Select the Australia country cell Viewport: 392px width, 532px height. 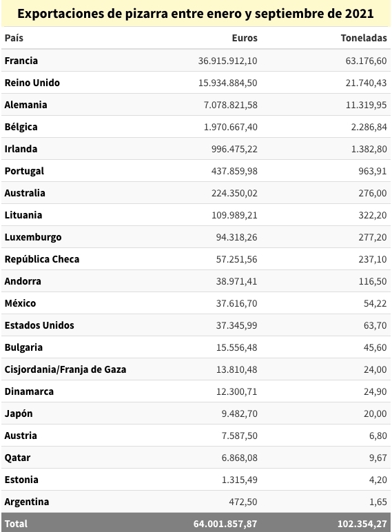point(25,193)
